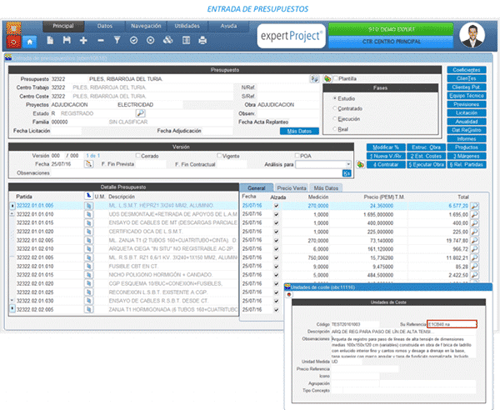Click the Su Referencia input field
Viewport: 500px width, 410px height.
(452, 324)
